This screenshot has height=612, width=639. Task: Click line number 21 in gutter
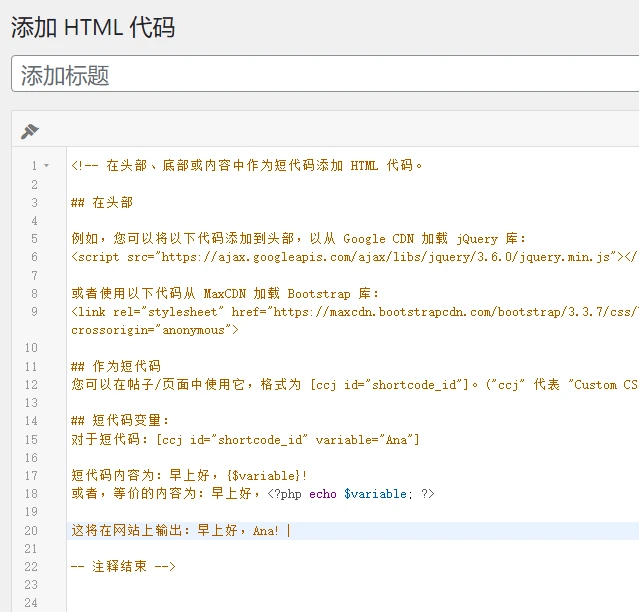point(31,549)
